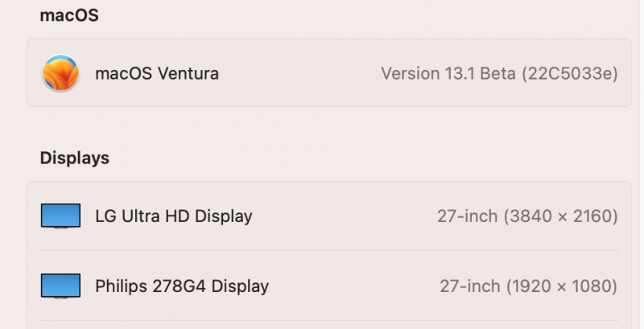This screenshot has height=329, width=644.
Task: Click the "macOS Ventura" name label
Action: tap(157, 73)
